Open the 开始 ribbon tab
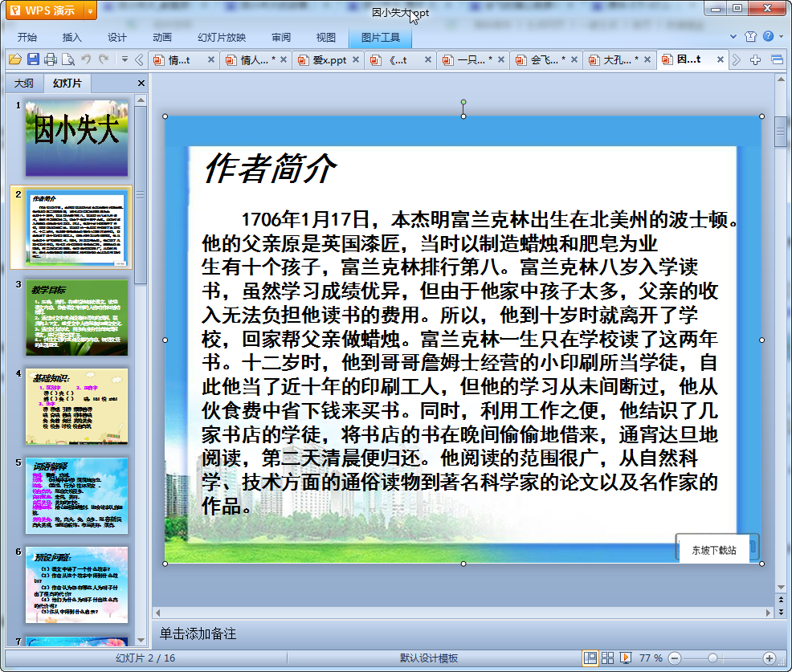 (27, 38)
